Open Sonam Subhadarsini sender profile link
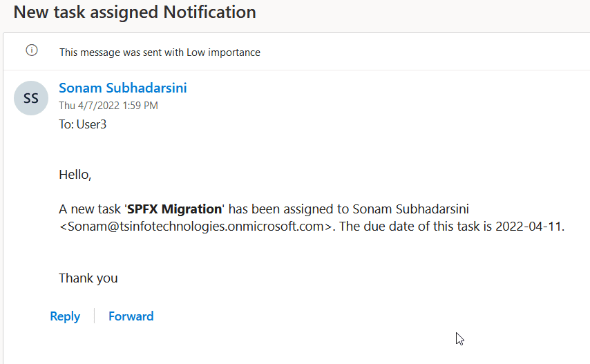Screen dimensions: 590x364 pos(123,88)
